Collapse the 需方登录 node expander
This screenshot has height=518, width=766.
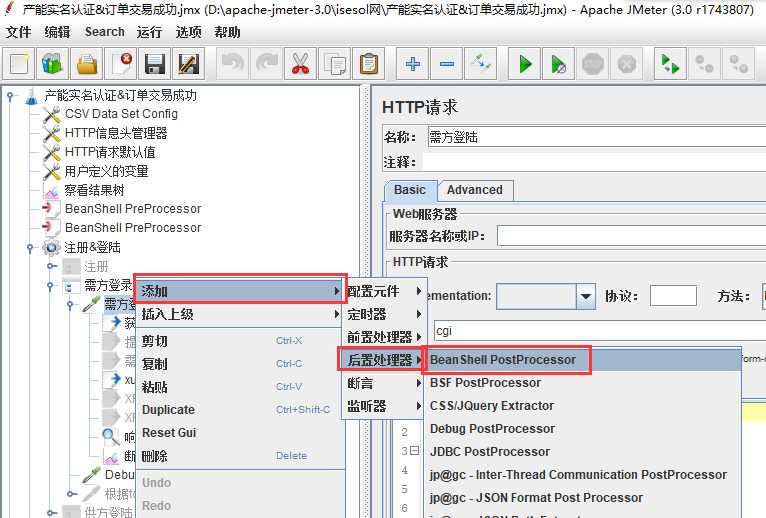coord(50,286)
